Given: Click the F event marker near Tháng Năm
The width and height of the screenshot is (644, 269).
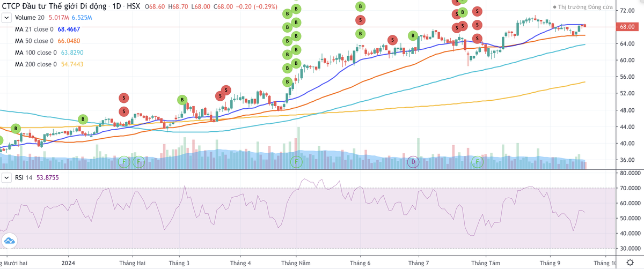Looking at the screenshot, I should pyautogui.click(x=296, y=161).
